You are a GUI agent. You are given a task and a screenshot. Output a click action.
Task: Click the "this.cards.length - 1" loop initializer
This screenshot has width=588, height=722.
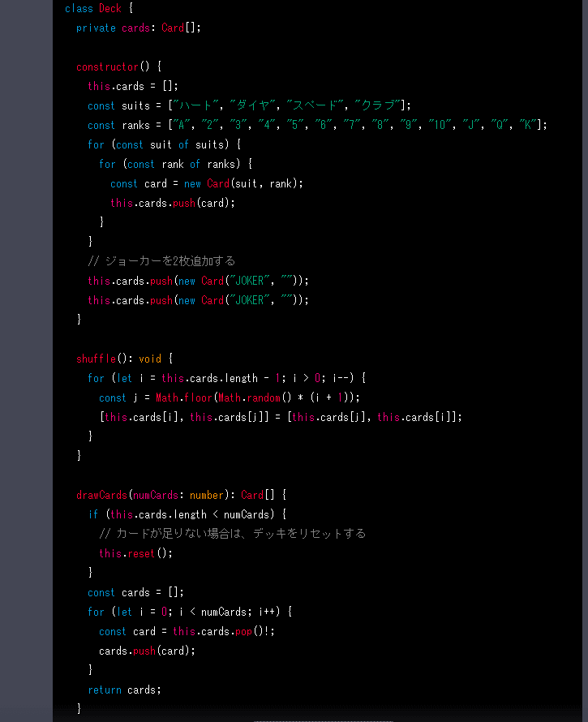pyautogui.click(x=221, y=379)
